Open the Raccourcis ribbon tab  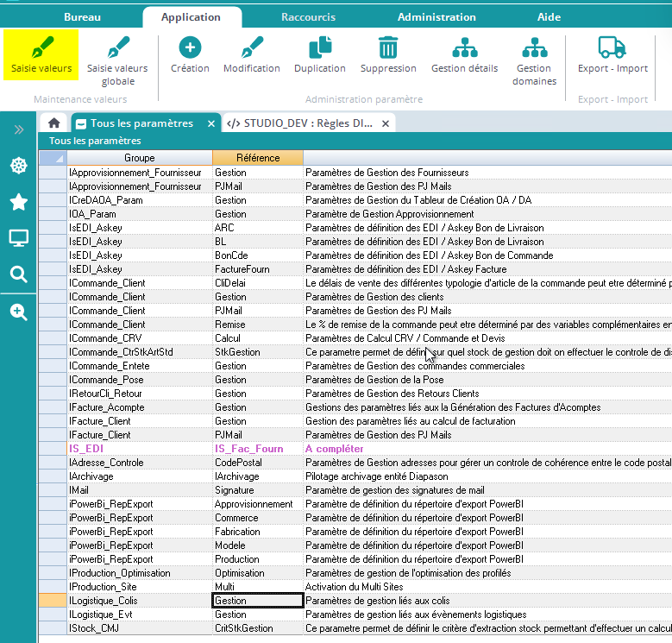[x=308, y=17]
